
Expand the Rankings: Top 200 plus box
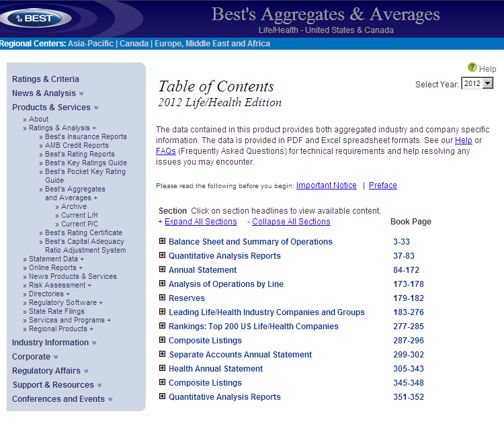163,326
